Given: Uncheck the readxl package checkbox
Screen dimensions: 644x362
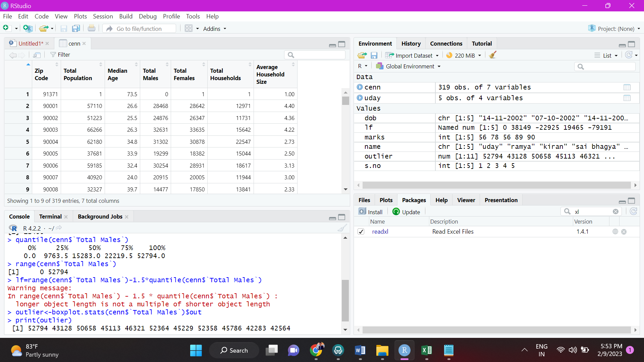Looking at the screenshot, I should point(361,231).
